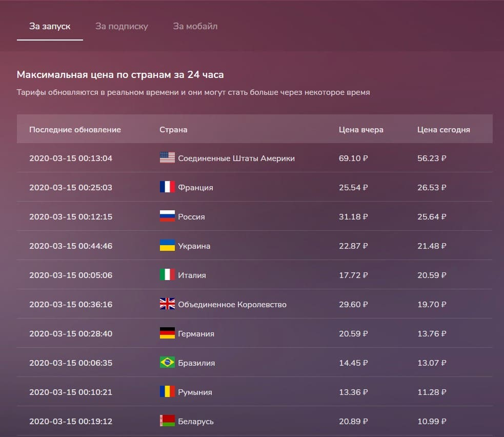
Task: Click today's Brazil price 13.07 ₽
Action: (432, 363)
